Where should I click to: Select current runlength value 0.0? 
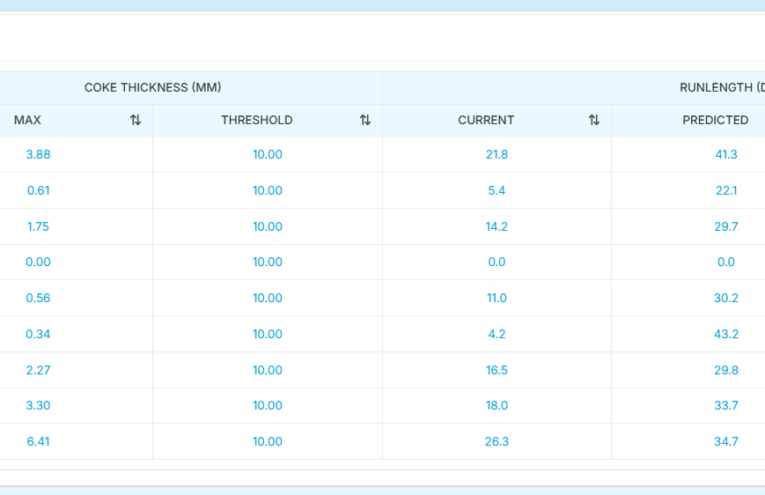(x=497, y=262)
